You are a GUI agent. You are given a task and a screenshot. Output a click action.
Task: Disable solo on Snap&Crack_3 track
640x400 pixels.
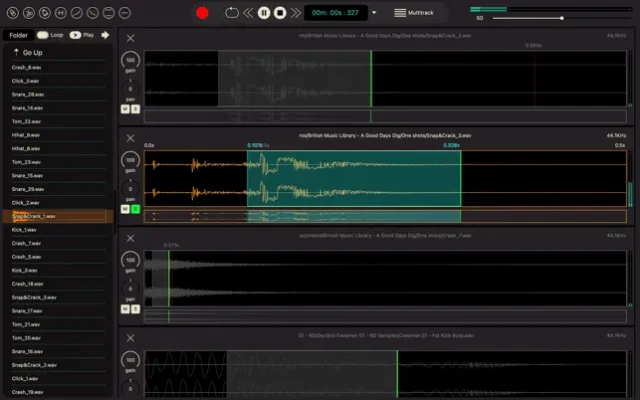[x=135, y=208]
